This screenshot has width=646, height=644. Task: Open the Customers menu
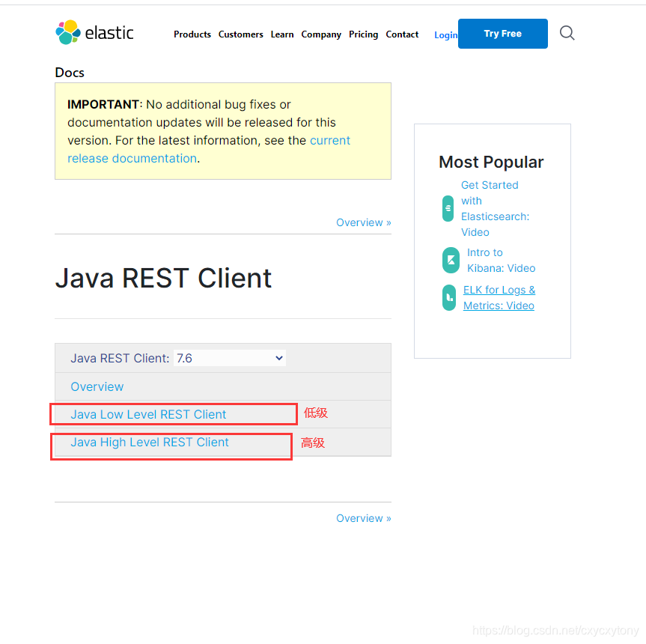click(x=240, y=34)
